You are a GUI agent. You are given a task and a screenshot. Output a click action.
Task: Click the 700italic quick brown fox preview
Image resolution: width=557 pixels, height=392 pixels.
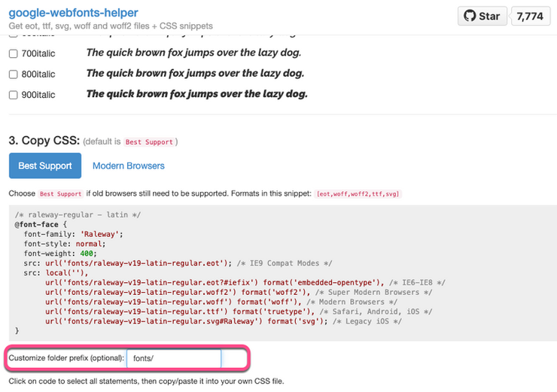pos(193,53)
